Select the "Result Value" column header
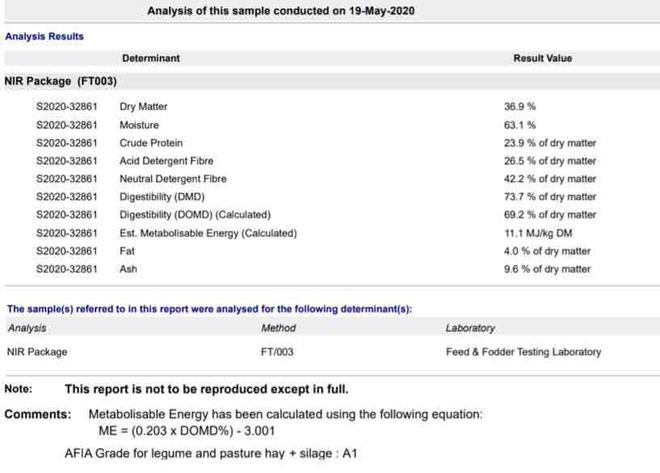The width and height of the screenshot is (660, 473). pyautogui.click(x=542, y=59)
